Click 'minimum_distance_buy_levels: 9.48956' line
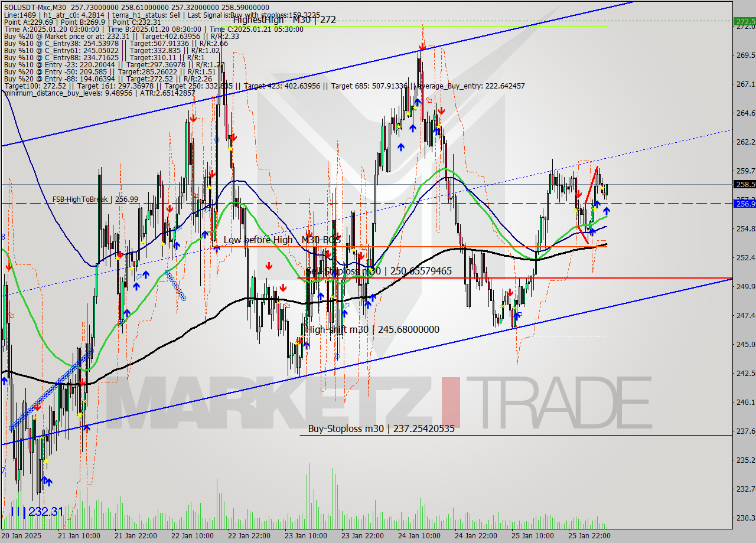This screenshot has width=756, height=543. point(99,93)
